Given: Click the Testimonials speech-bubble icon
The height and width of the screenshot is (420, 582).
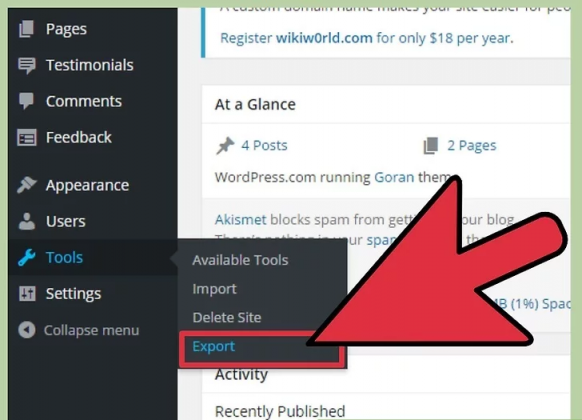Looking at the screenshot, I should [x=26, y=66].
